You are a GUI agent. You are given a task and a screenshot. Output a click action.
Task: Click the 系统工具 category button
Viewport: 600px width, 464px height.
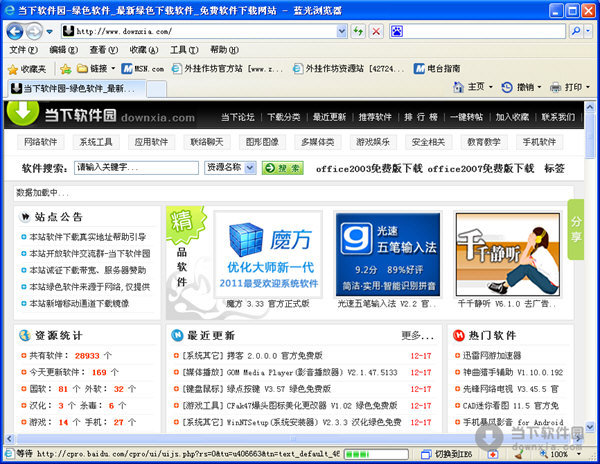coord(96,142)
